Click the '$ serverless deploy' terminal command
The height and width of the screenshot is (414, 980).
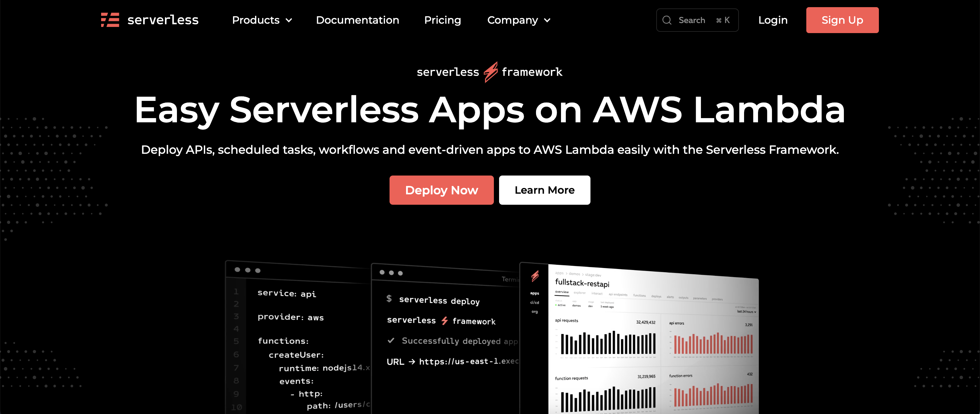tap(433, 300)
